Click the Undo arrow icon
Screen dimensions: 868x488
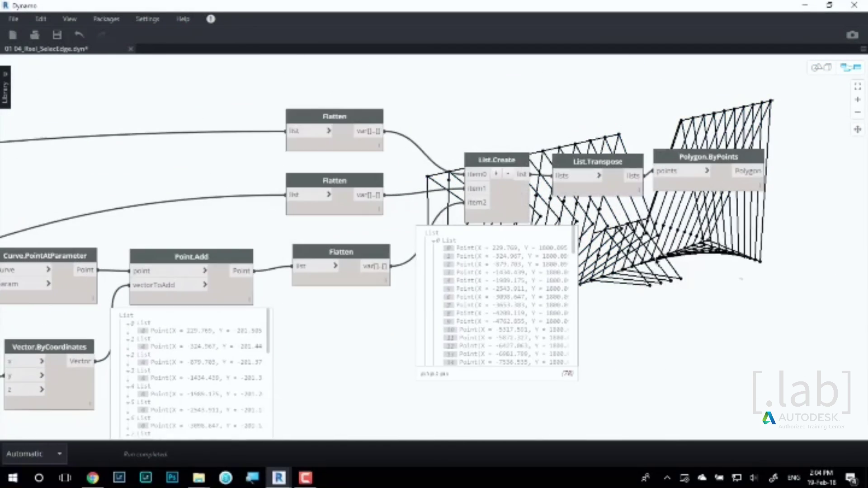click(x=79, y=35)
